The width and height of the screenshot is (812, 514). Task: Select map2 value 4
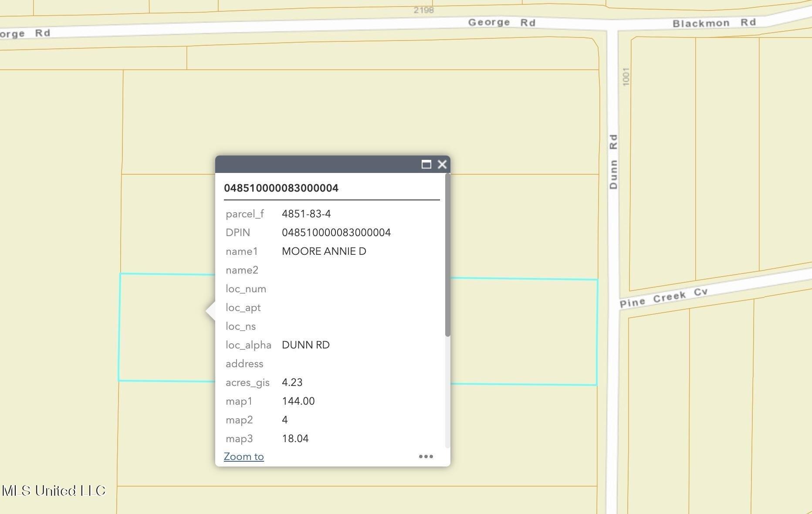[285, 420]
